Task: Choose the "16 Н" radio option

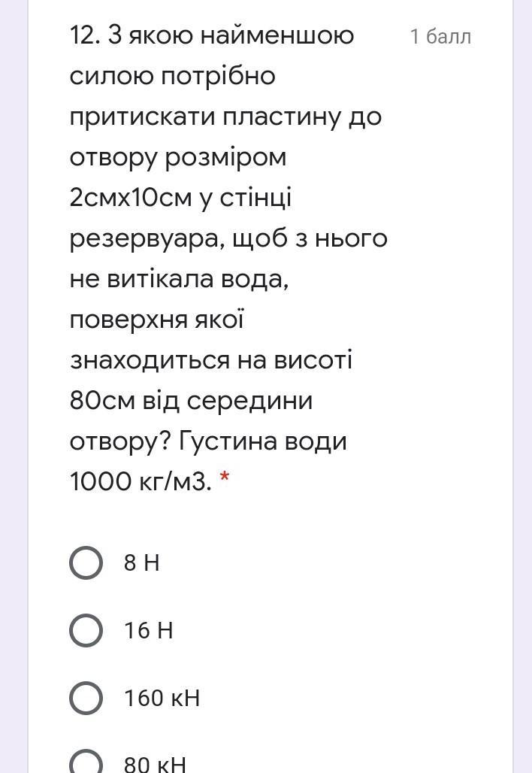Action: (x=86, y=631)
